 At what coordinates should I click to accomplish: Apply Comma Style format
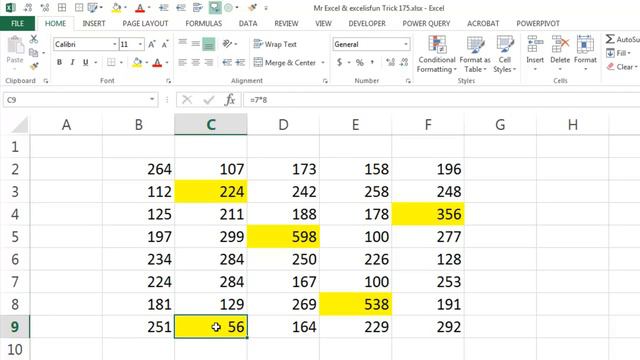click(372, 62)
